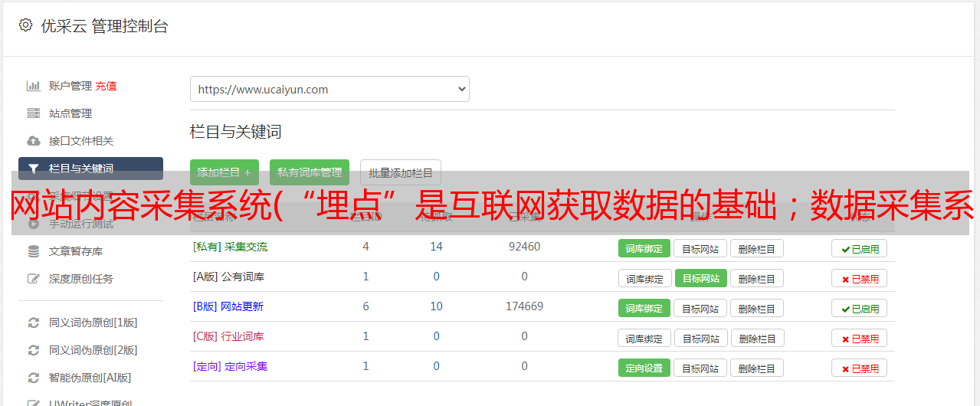Open 文章暂存库 in the sidebar
This screenshot has height=406, width=980.
pos(76,251)
